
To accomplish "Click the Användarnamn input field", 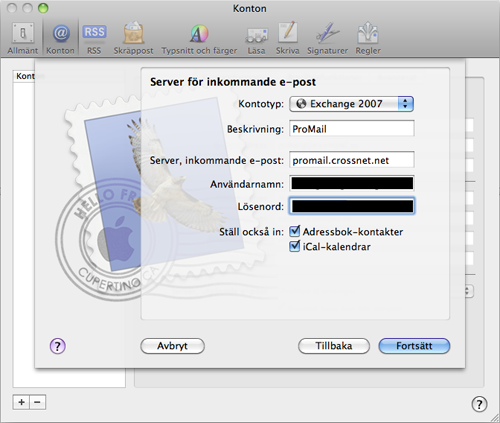I will [x=352, y=183].
